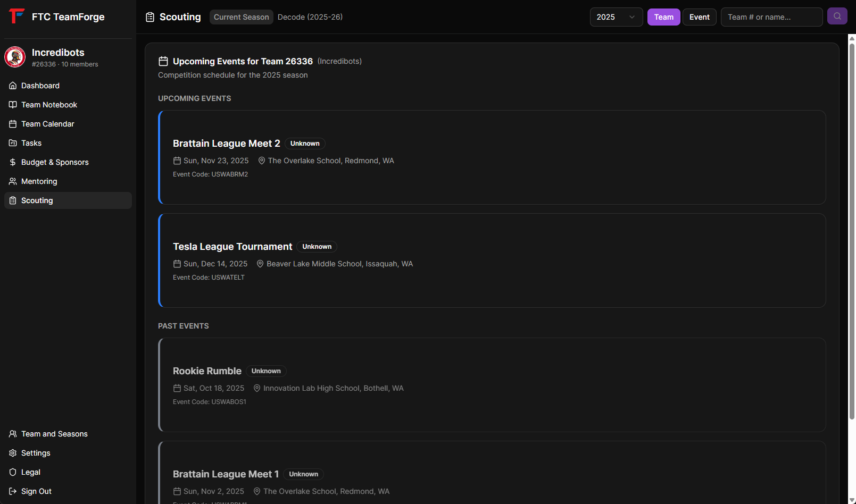Viewport: 856px width, 504px height.
Task: Open Team and Seasons page
Action: tap(54, 434)
